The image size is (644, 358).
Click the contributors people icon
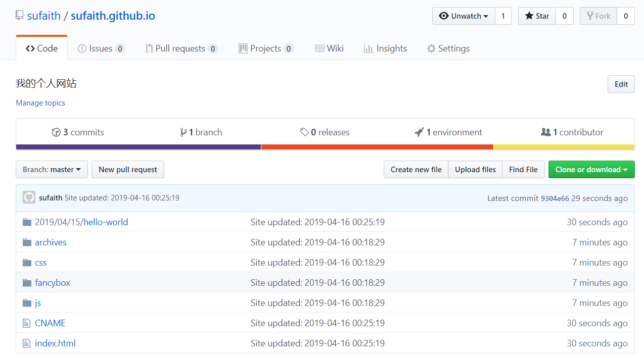[x=546, y=132]
